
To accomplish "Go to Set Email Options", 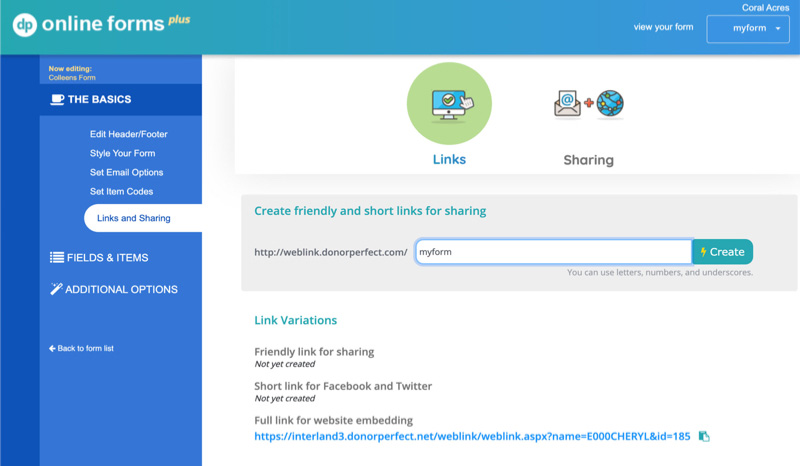I will [x=127, y=173].
